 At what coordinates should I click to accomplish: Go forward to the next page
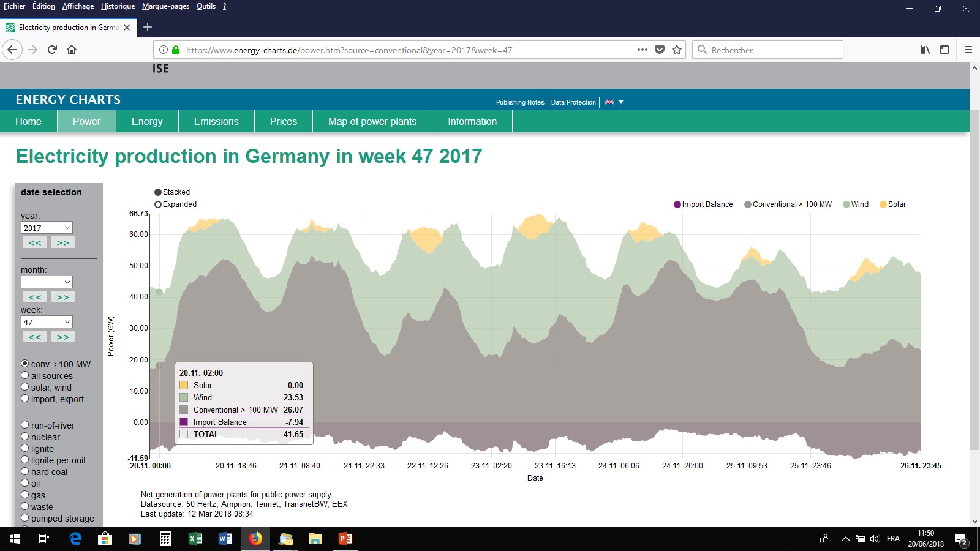pyautogui.click(x=33, y=50)
